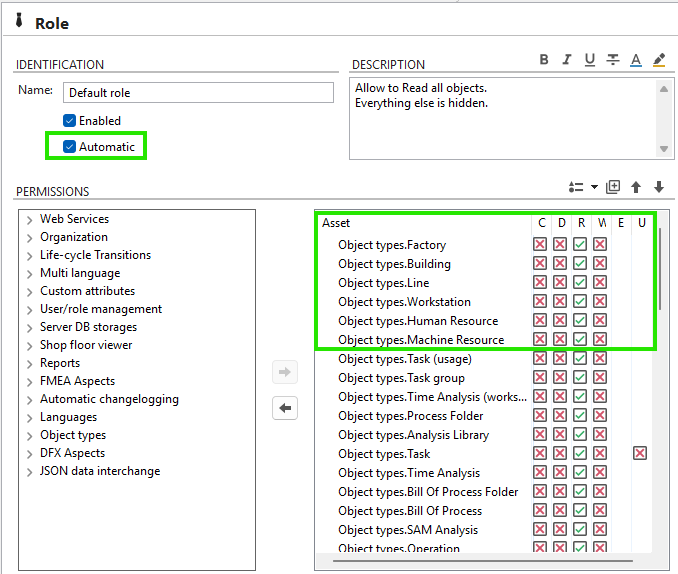Click the left arrow to remove permission
The width and height of the screenshot is (678, 574).
click(x=285, y=408)
